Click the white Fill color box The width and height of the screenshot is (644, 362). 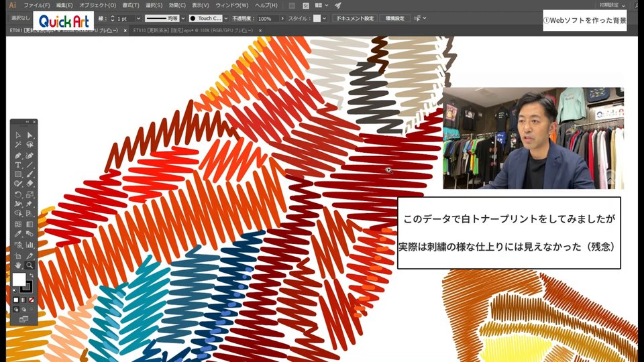click(x=18, y=280)
